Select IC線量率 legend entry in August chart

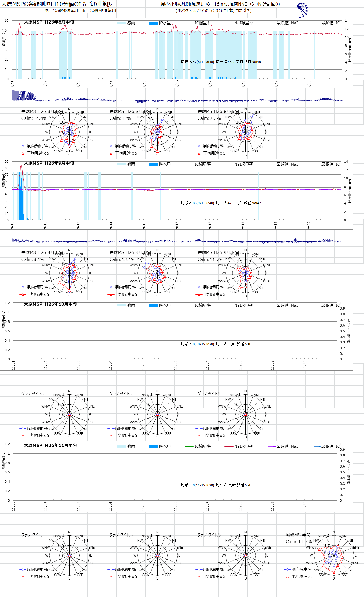tap(198, 23)
